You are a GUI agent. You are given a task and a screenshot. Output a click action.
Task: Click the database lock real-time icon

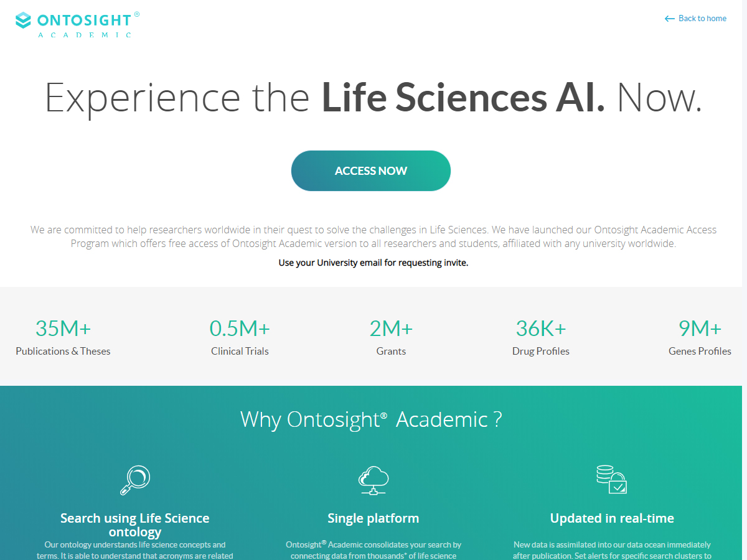pyautogui.click(x=611, y=479)
